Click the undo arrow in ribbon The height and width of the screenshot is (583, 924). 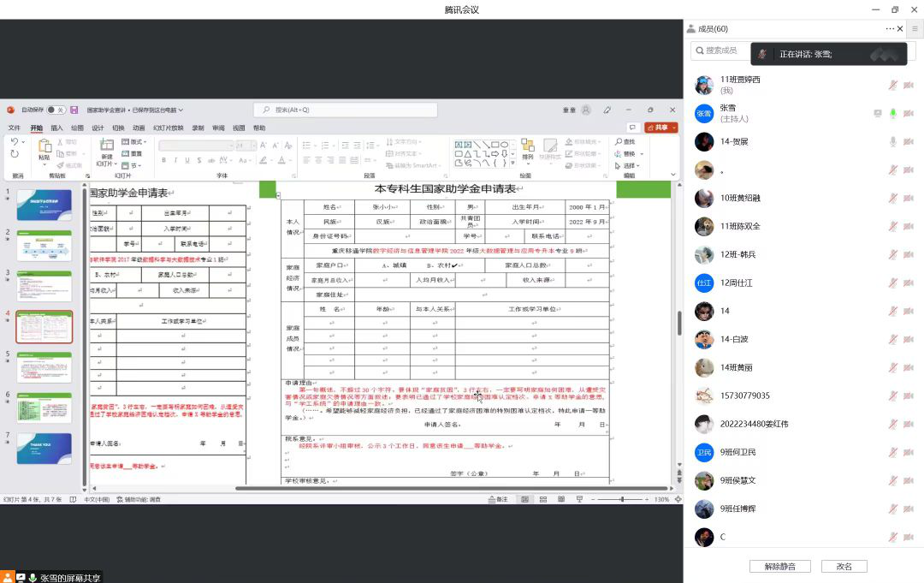[14, 141]
